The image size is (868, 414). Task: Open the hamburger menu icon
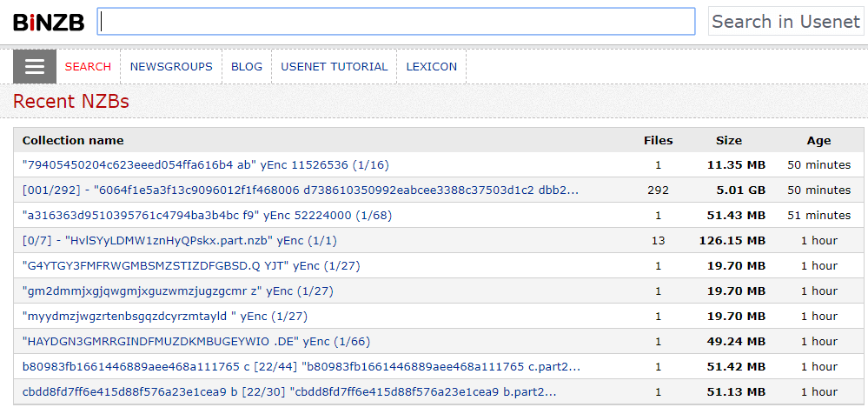35,67
